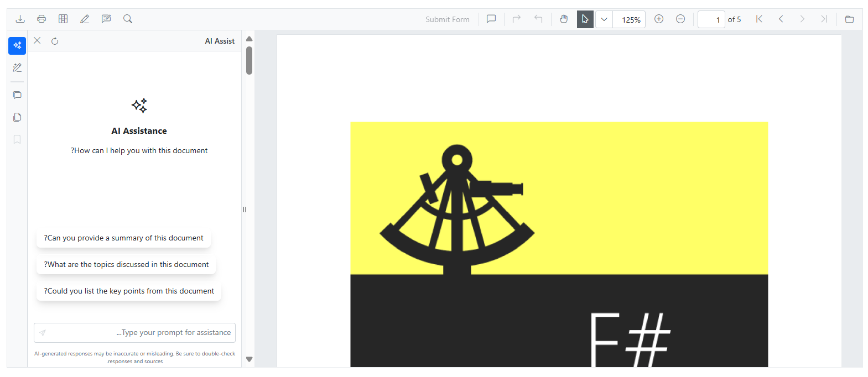
Task: Click the Submit Form button
Action: click(448, 19)
